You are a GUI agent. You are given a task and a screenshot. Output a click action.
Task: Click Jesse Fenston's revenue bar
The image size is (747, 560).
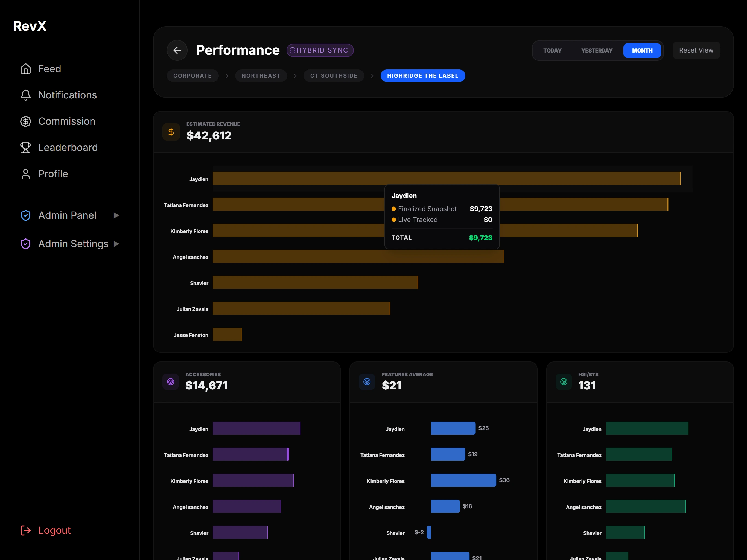coord(227,334)
